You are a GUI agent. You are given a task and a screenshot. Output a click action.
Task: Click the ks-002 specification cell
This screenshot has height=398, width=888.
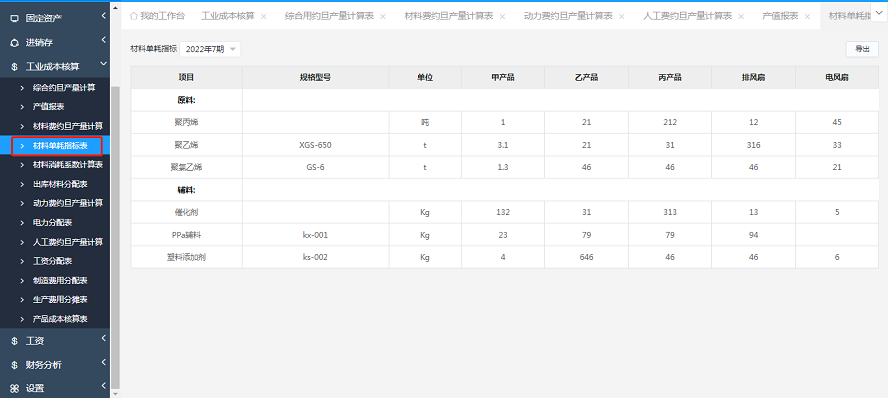pyautogui.click(x=315, y=257)
